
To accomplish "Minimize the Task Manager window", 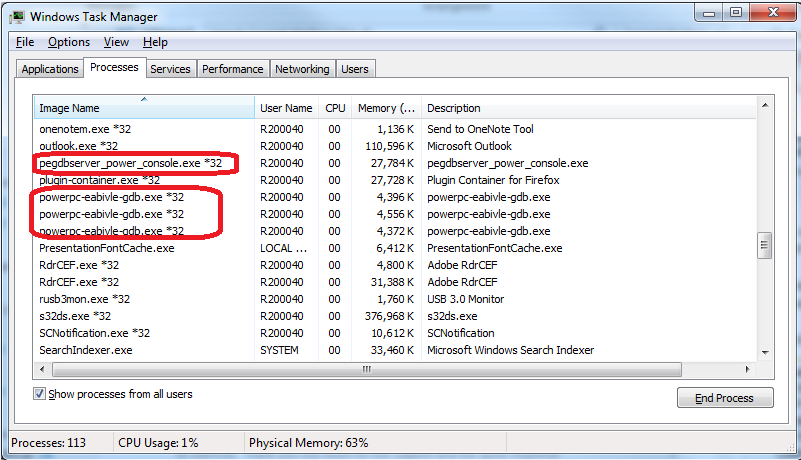I will [709, 13].
